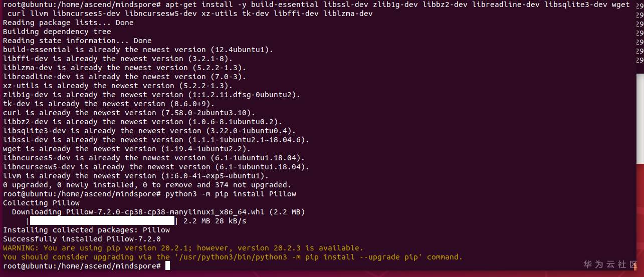Image resolution: width=644 pixels, height=277 pixels.
Task: Click the 华为云社区 watermark text
Action: point(610,264)
